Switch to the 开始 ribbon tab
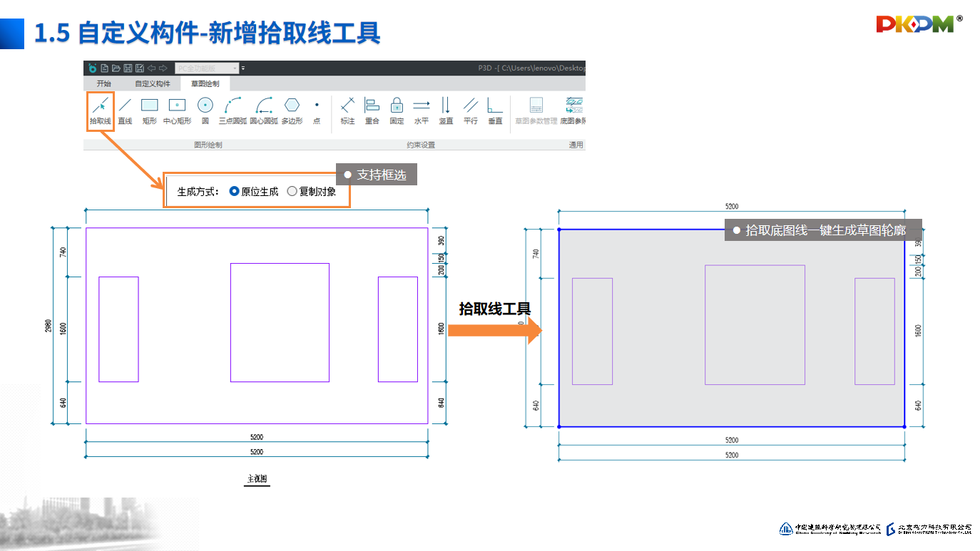This screenshot has width=980, height=551. coord(104,83)
